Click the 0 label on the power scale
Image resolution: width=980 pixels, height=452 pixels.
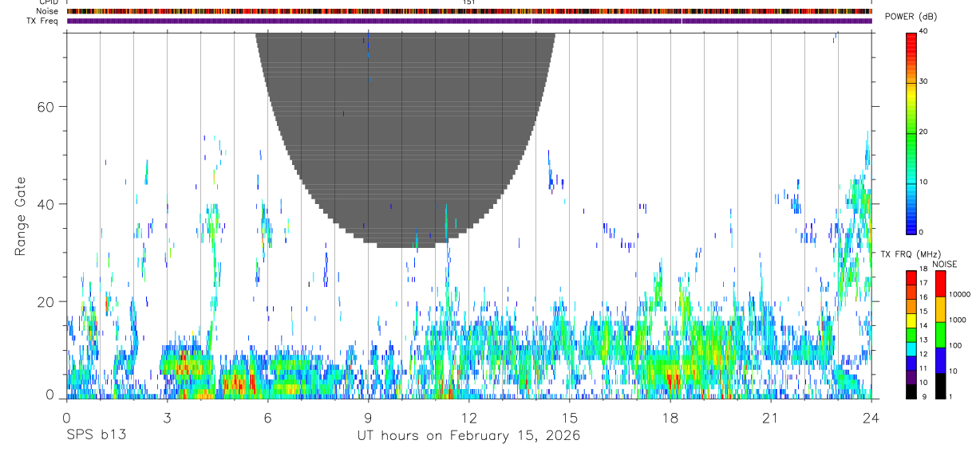pos(921,232)
